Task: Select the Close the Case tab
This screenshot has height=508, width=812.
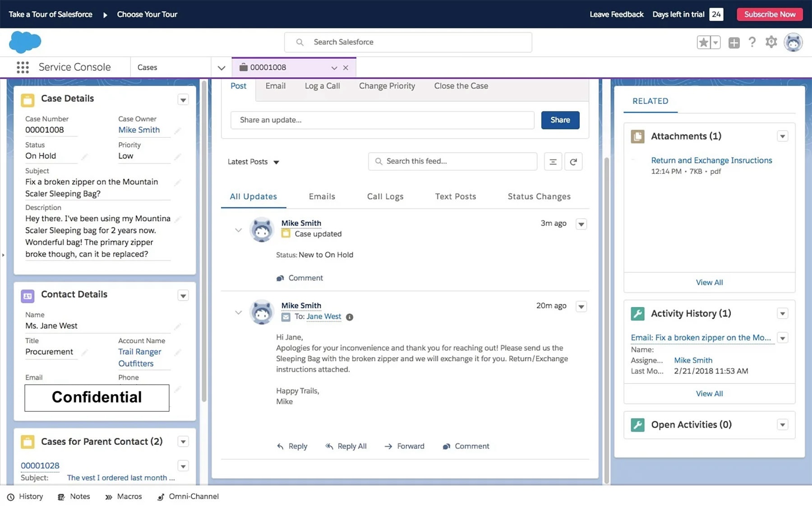Action: tap(461, 86)
